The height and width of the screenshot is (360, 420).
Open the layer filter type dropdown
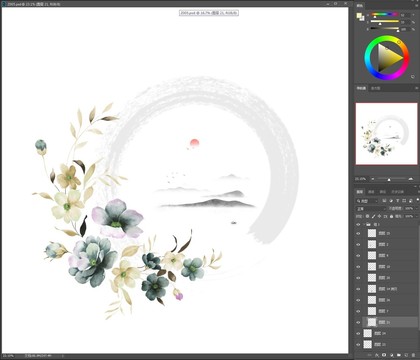click(x=367, y=201)
